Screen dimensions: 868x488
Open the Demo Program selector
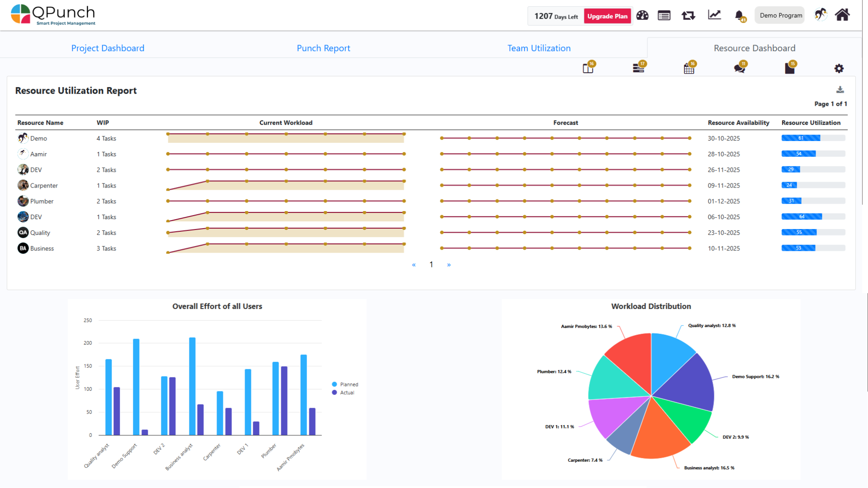780,15
